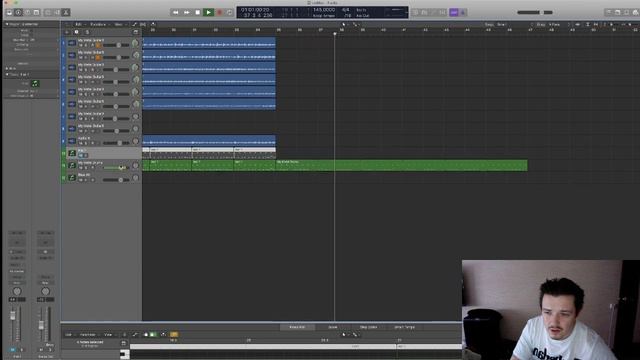Open the Mixer from control bar
The width and height of the screenshot is (640, 360).
pos(57,13)
